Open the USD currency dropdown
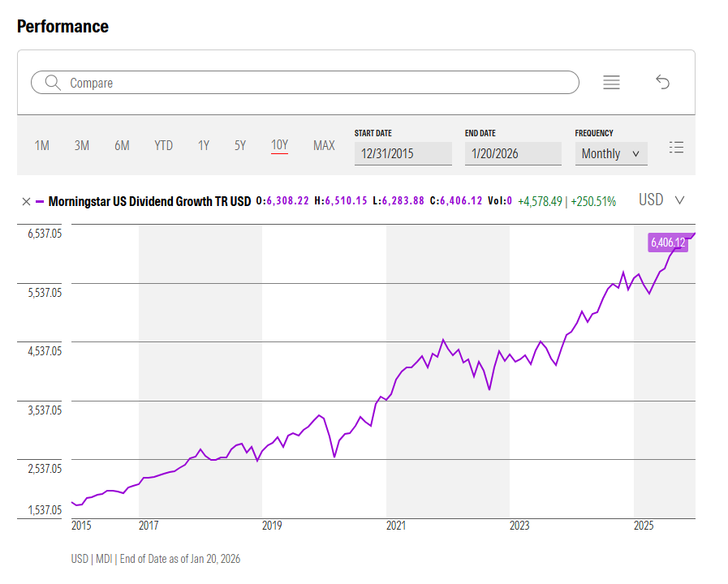Viewport: 728px width, 584px height. [x=661, y=200]
